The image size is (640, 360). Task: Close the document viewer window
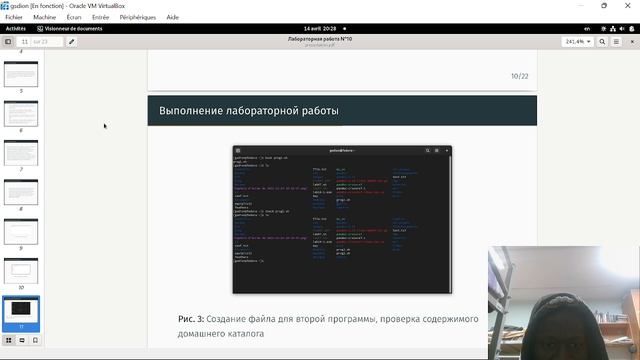click(632, 42)
